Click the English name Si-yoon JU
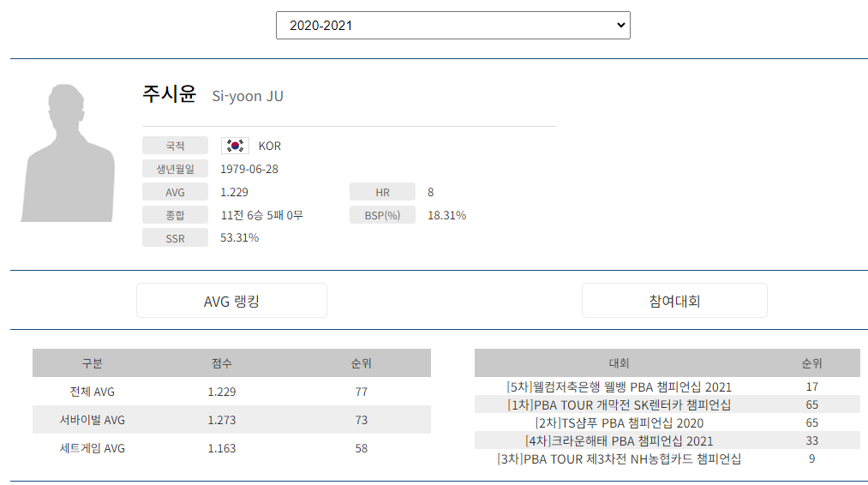Screen dimensions: 868x485 coord(248,96)
